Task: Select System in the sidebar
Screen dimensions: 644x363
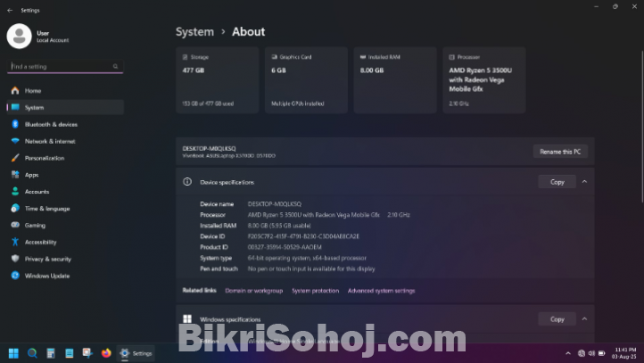Action: click(x=66, y=107)
